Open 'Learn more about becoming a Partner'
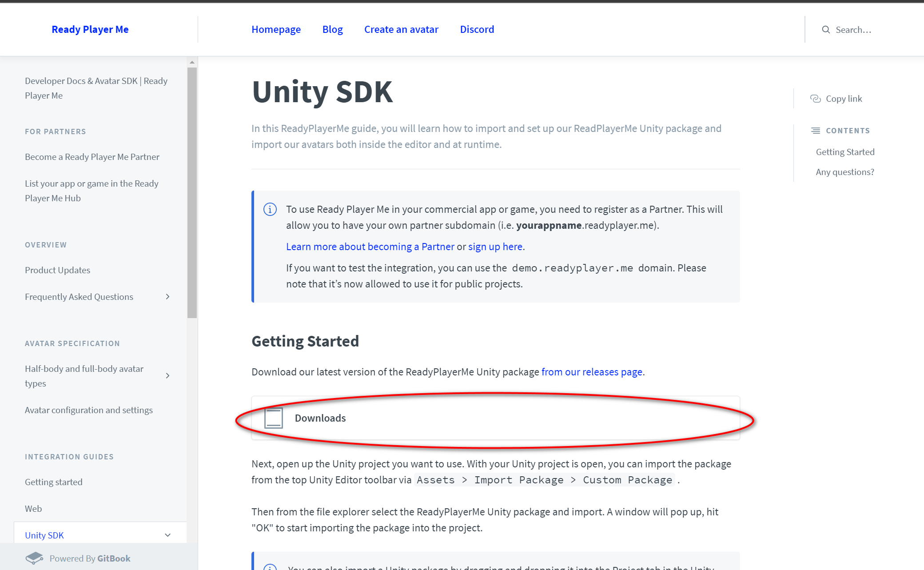This screenshot has width=924, height=570. [x=370, y=247]
